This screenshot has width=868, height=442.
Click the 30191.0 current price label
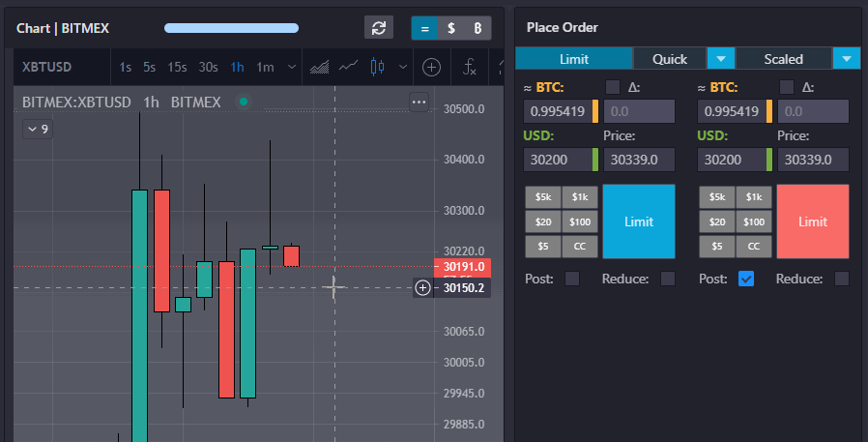[462, 267]
